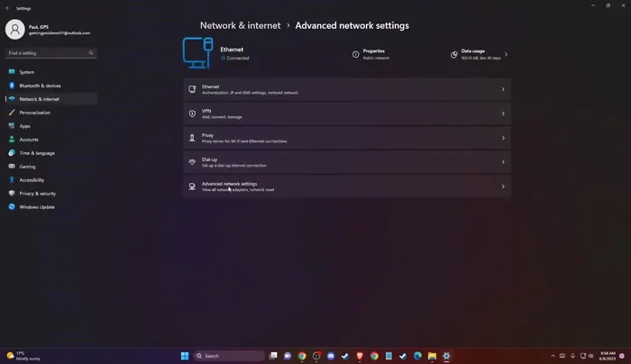Open File Explorer from taskbar

click(432, 356)
